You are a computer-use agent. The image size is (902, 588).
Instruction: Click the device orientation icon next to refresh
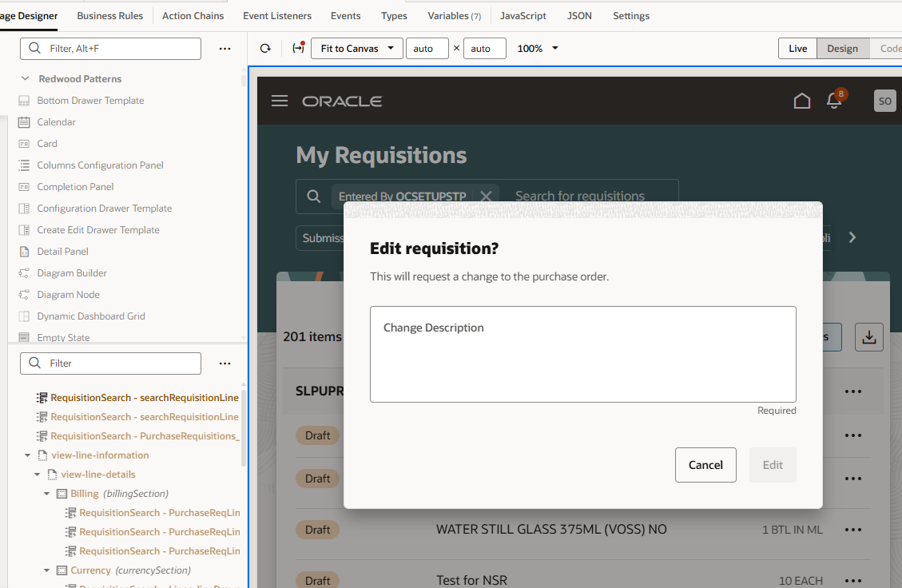(x=297, y=48)
